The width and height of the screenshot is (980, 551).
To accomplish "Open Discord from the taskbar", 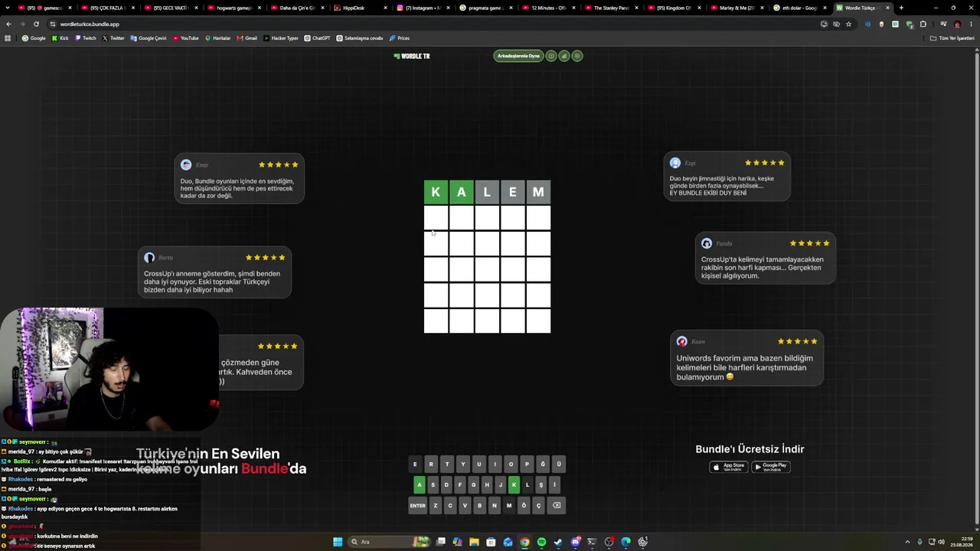I will [576, 542].
